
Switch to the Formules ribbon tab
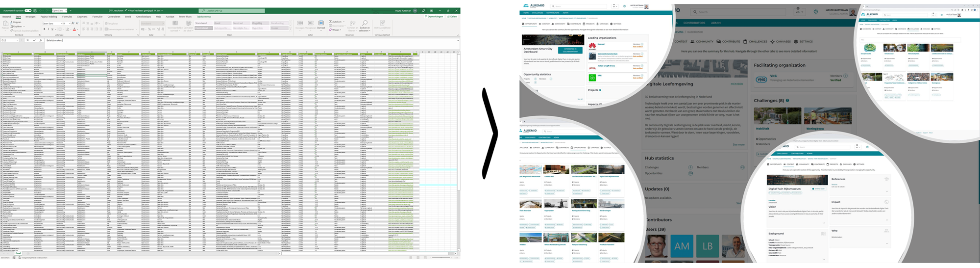click(67, 17)
